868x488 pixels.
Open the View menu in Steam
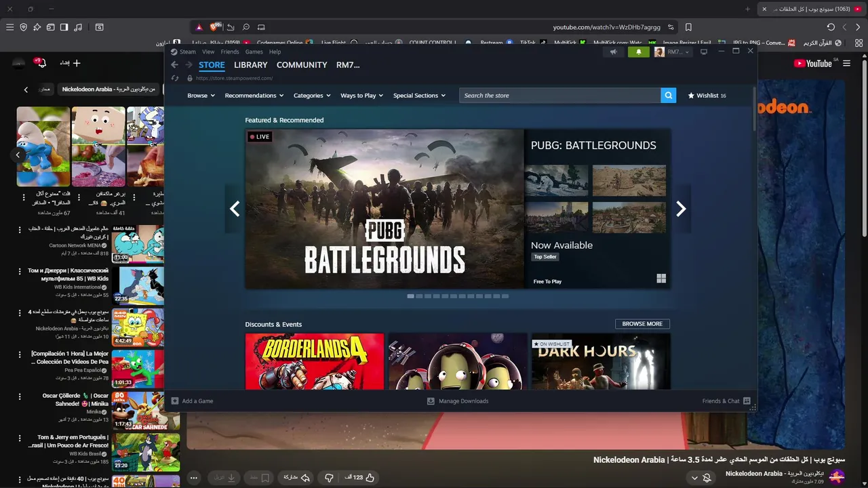(x=208, y=52)
